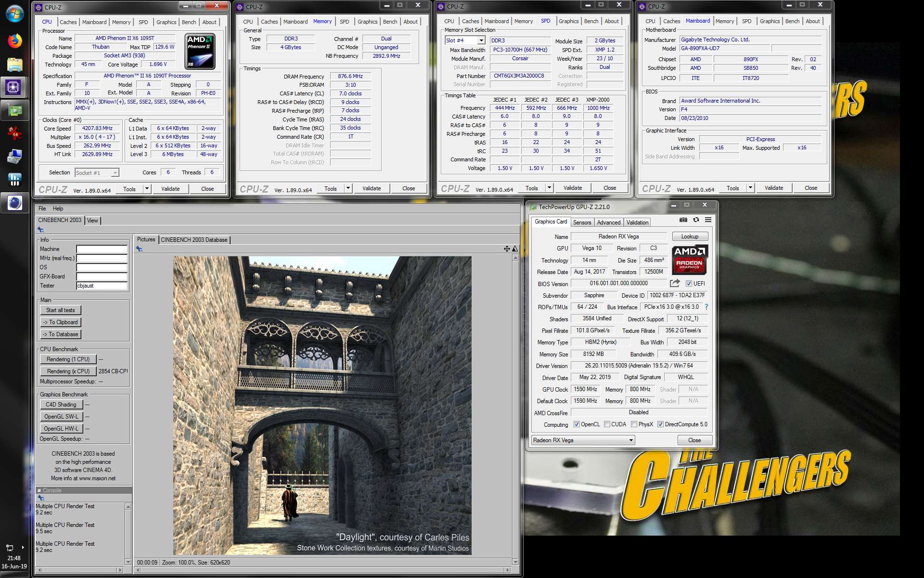Screen dimensions: 924x578
Task: Click the GPU-Z title bar icon
Action: (533, 207)
